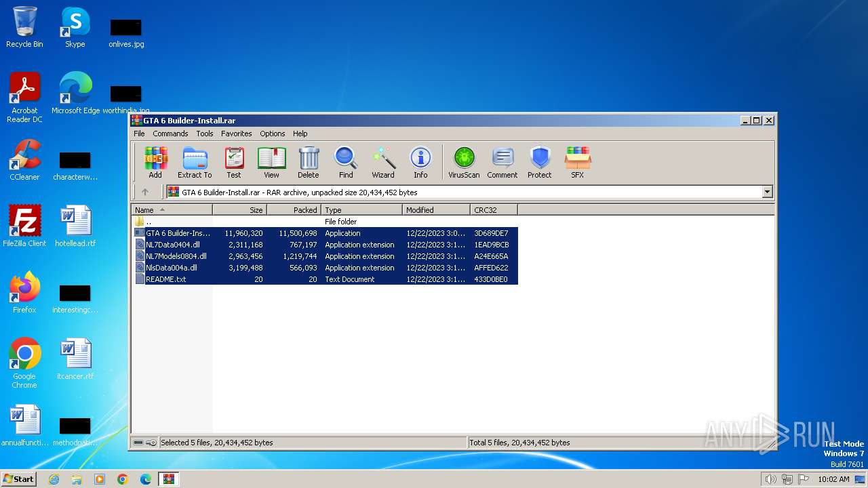Open Recycle Bin on desktop

(x=24, y=28)
